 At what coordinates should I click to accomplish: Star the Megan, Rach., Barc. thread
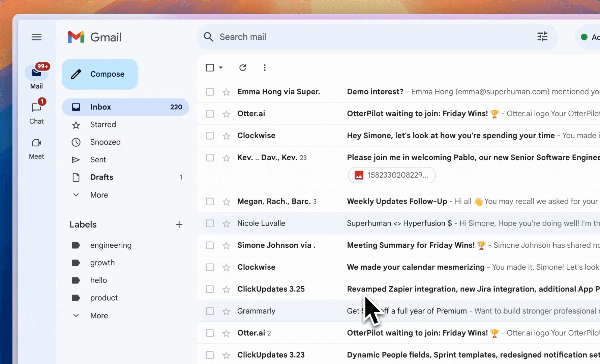coord(226,202)
